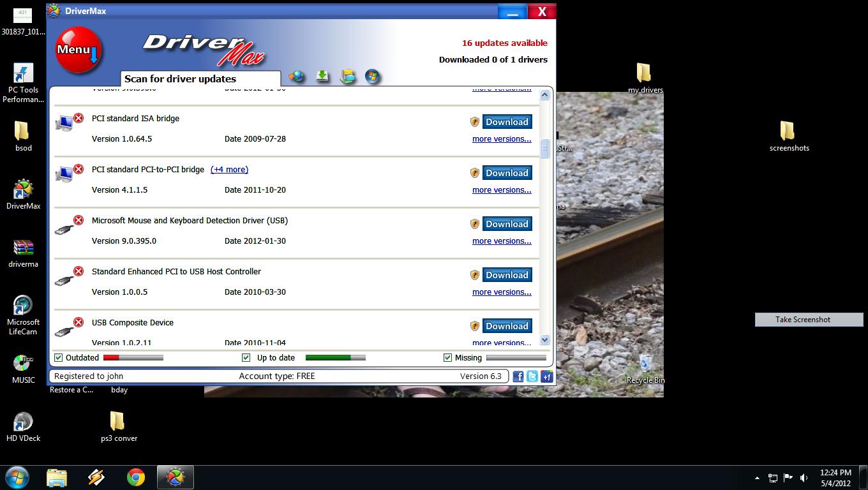
Task: Open the DriverMax Facebook icon
Action: point(518,376)
